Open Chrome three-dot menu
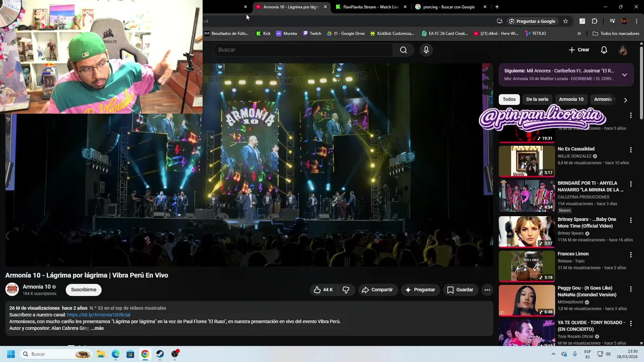This screenshot has width=644, height=362. (x=637, y=21)
